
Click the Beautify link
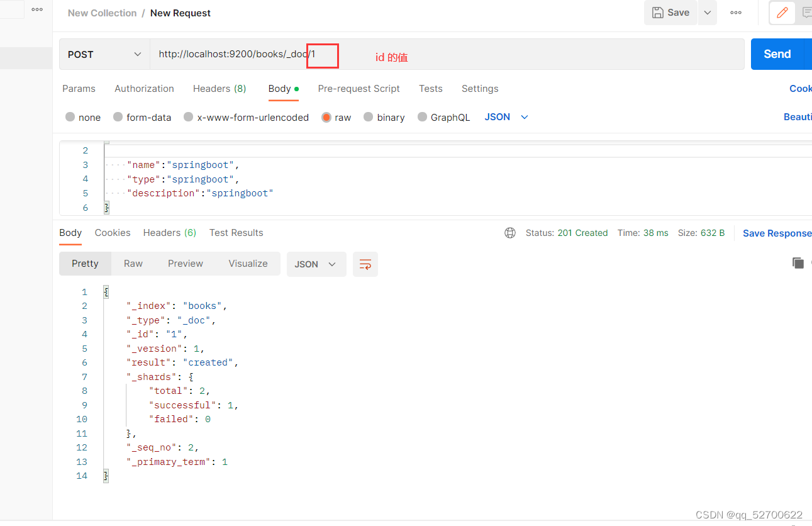[798, 117]
